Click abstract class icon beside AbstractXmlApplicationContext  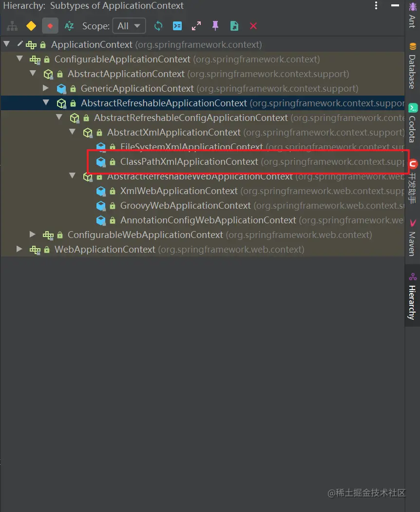(87, 133)
